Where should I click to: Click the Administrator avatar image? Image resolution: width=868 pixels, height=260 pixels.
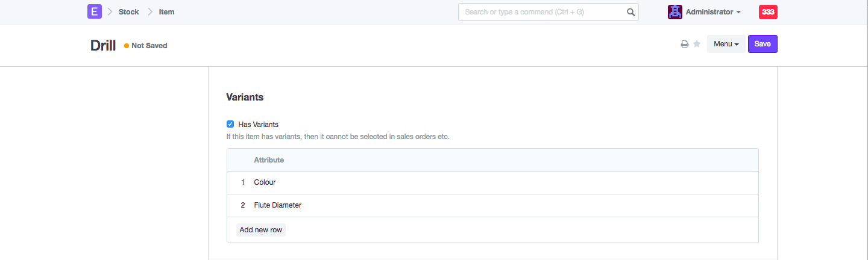(675, 12)
